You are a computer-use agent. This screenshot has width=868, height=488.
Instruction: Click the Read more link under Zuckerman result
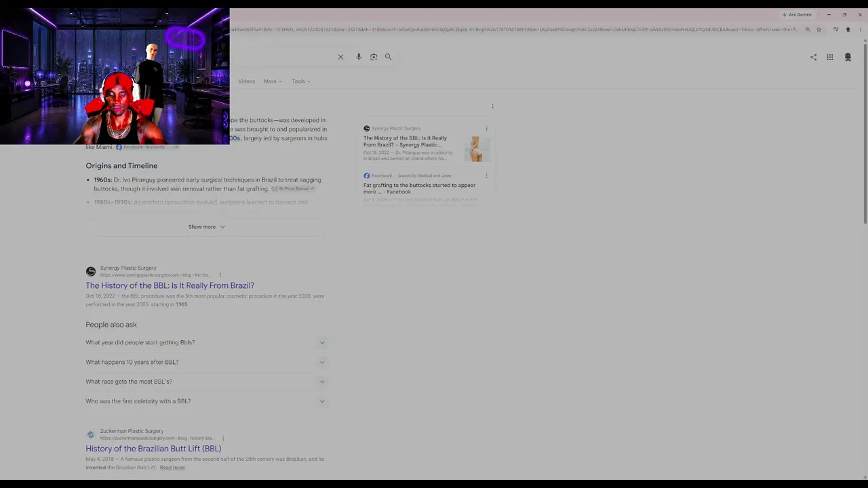172,468
